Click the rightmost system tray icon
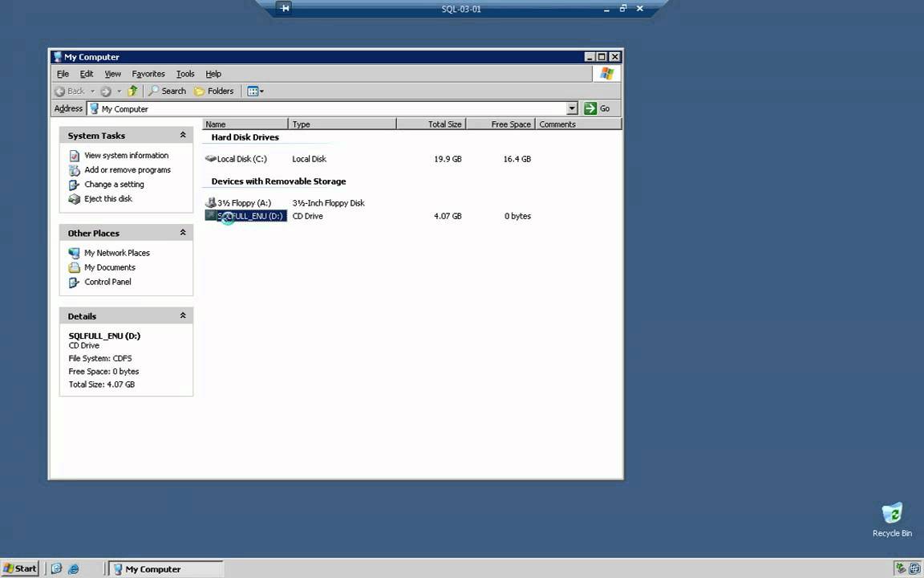 coord(914,568)
